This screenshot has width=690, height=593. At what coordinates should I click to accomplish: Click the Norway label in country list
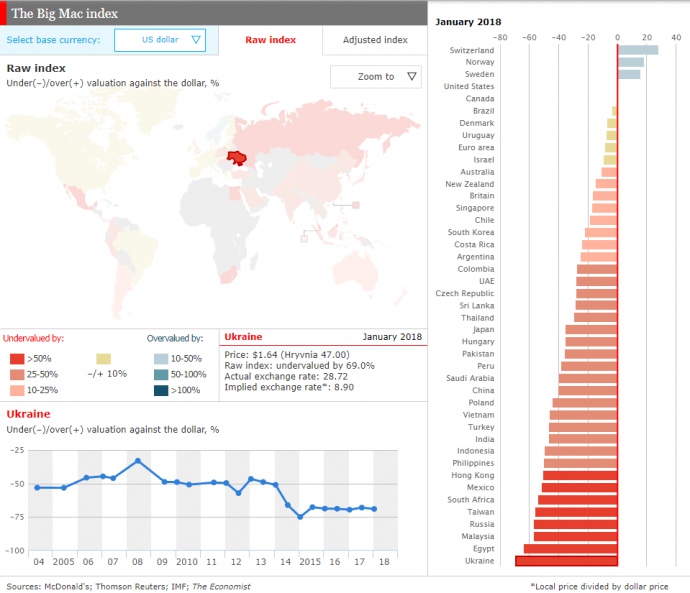[x=479, y=62]
